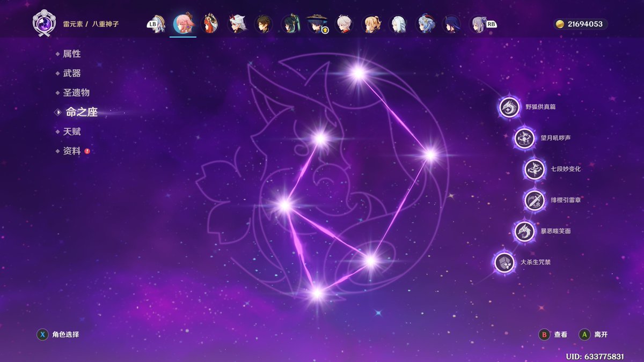This screenshot has width=644, height=362.
Task: Switch to Zhongli's dark-haired portrait
Action: (x=264, y=24)
